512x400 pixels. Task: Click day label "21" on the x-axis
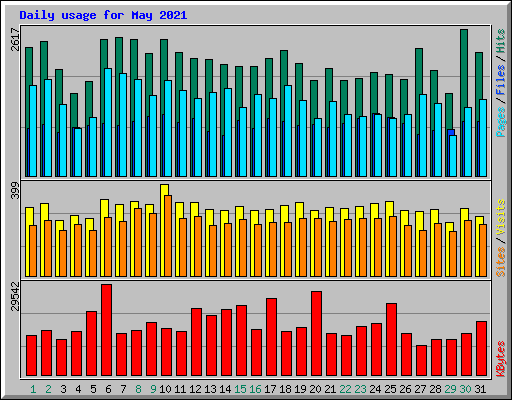(x=330, y=389)
